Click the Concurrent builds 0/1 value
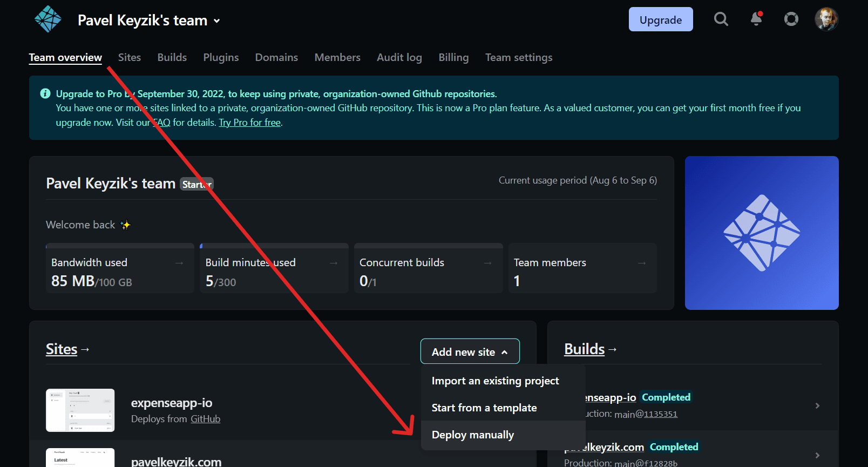This screenshot has height=467, width=868. point(368,281)
